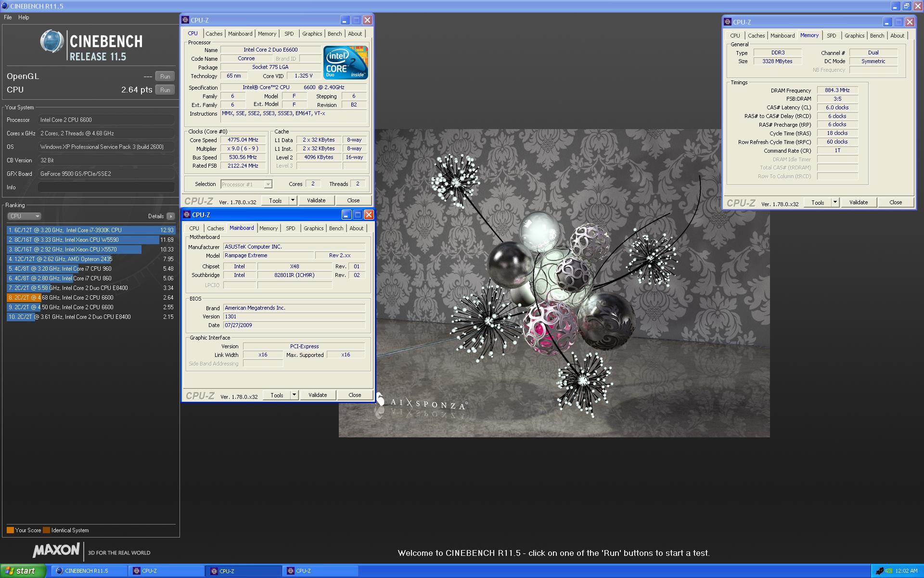Open the CPU ranking type dropdown
Screen dimensions: 924x578
(24, 216)
